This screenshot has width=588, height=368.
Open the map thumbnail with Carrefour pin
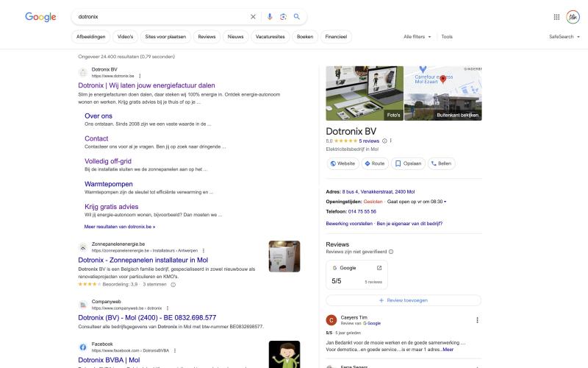pyautogui.click(x=443, y=80)
